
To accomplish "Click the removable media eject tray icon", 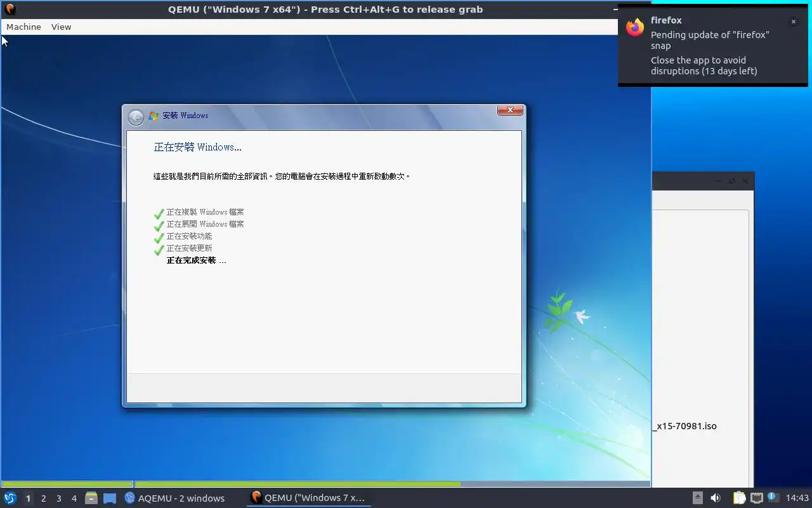I will [x=697, y=498].
